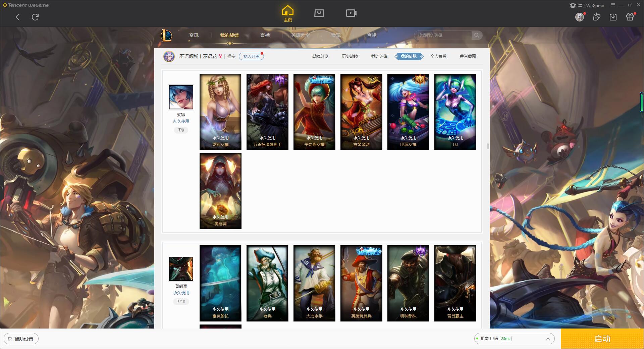Viewport: 644px width, 349px height.
Task: Click the League of Legends logo
Action: [166, 35]
